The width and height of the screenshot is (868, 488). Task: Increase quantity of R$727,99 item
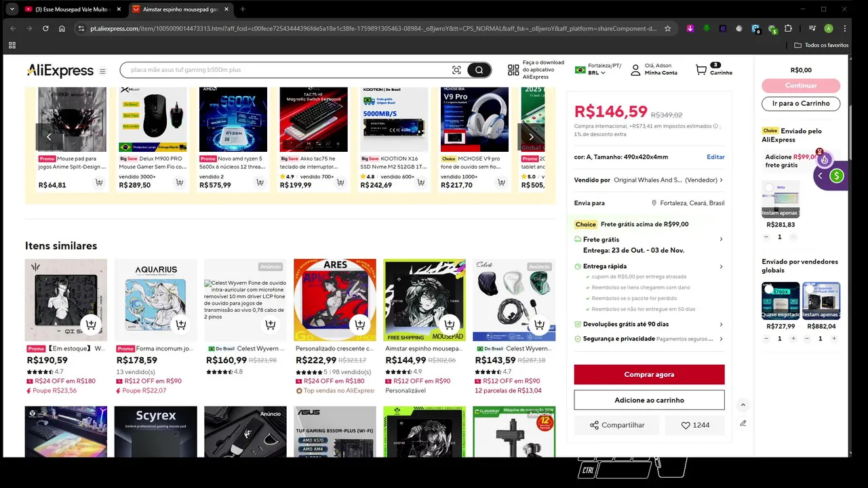(x=793, y=338)
